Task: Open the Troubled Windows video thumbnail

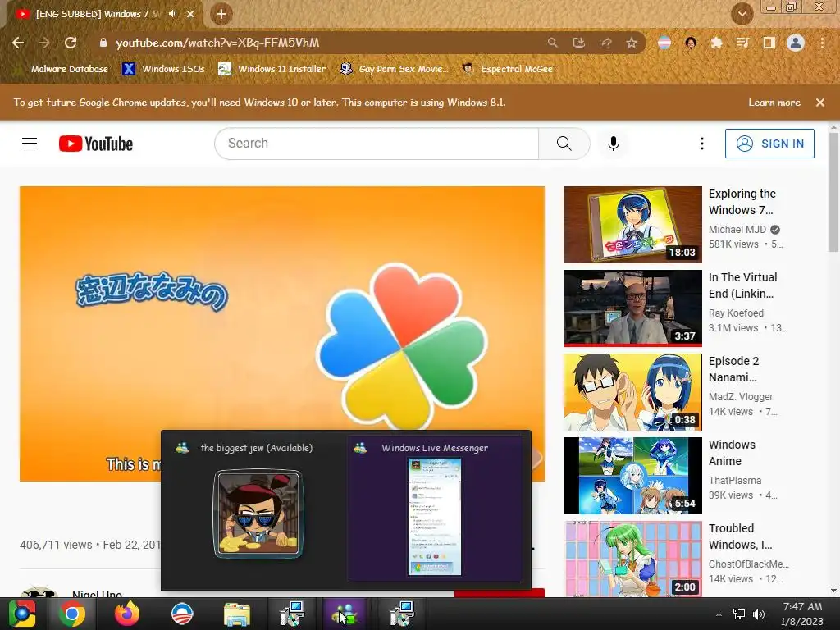Action: 632,559
